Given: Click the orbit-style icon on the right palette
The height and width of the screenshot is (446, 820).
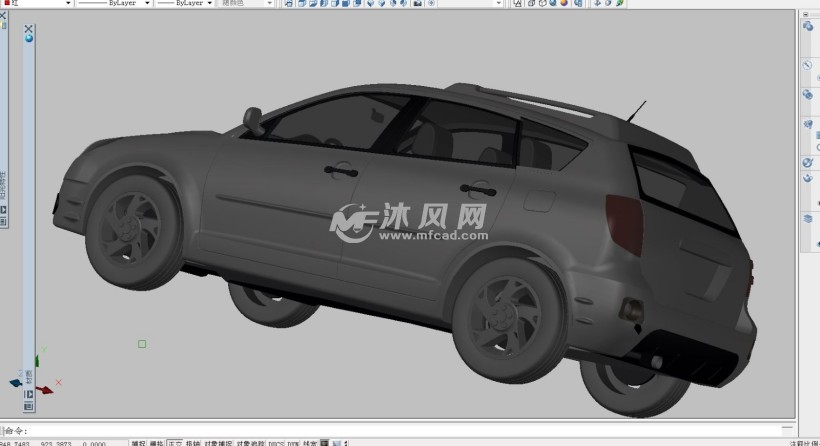Looking at the screenshot, I should click(x=808, y=163).
